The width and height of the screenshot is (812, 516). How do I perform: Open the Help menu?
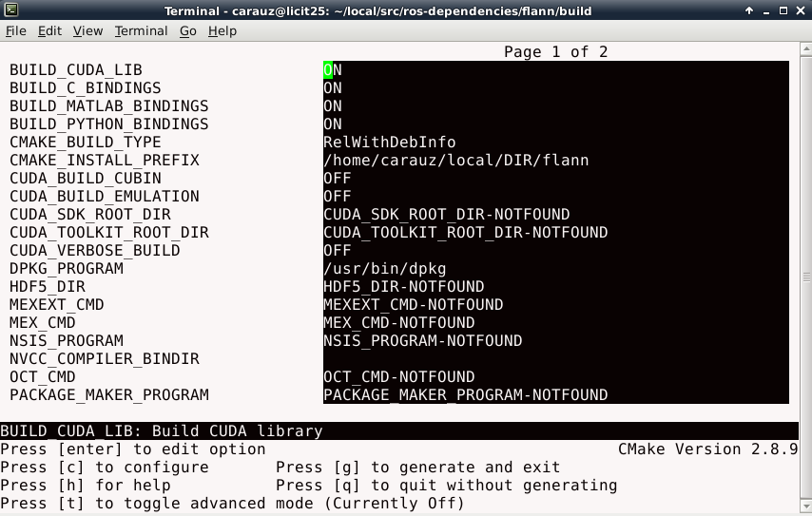(222, 30)
